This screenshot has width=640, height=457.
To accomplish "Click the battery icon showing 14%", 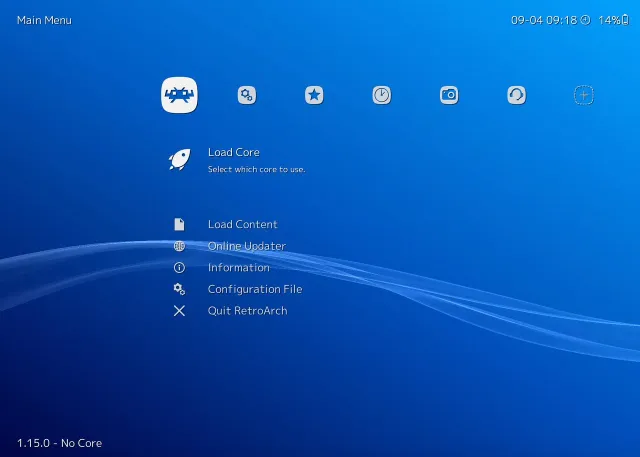I will [625, 20].
